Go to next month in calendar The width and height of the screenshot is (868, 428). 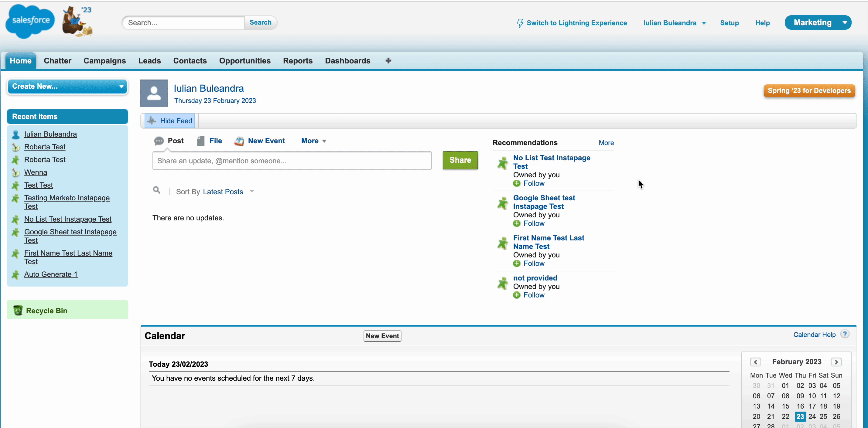836,362
